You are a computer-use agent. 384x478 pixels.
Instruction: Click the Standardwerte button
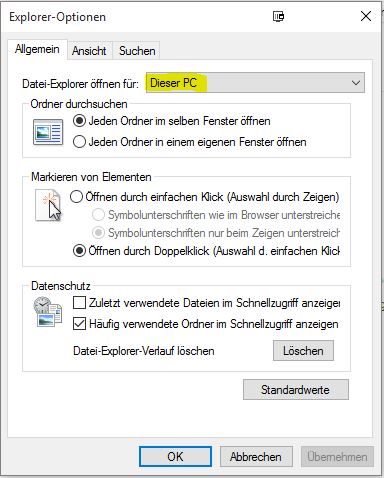[x=296, y=390]
